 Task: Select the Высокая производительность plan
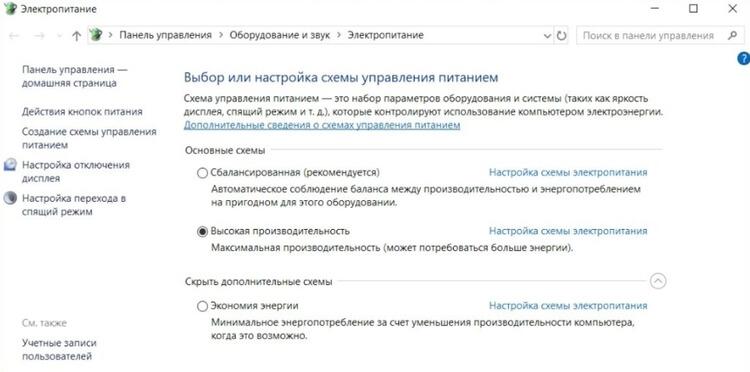[x=202, y=231]
